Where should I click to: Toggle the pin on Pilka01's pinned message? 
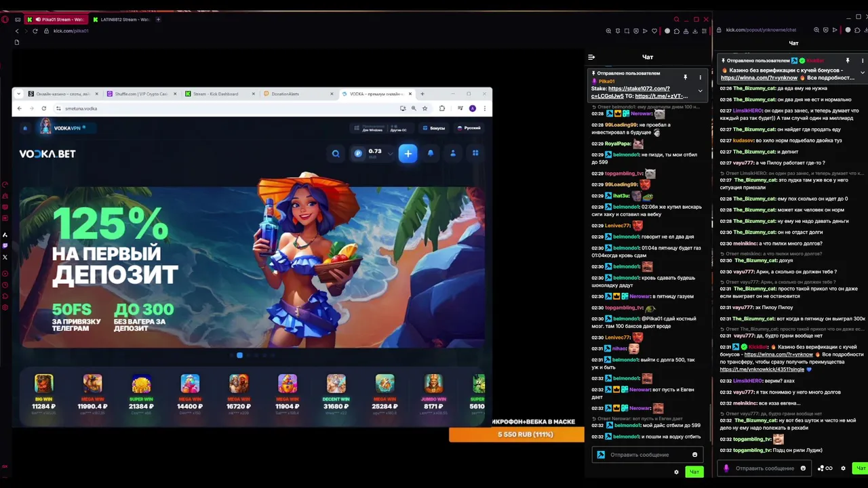tap(685, 77)
